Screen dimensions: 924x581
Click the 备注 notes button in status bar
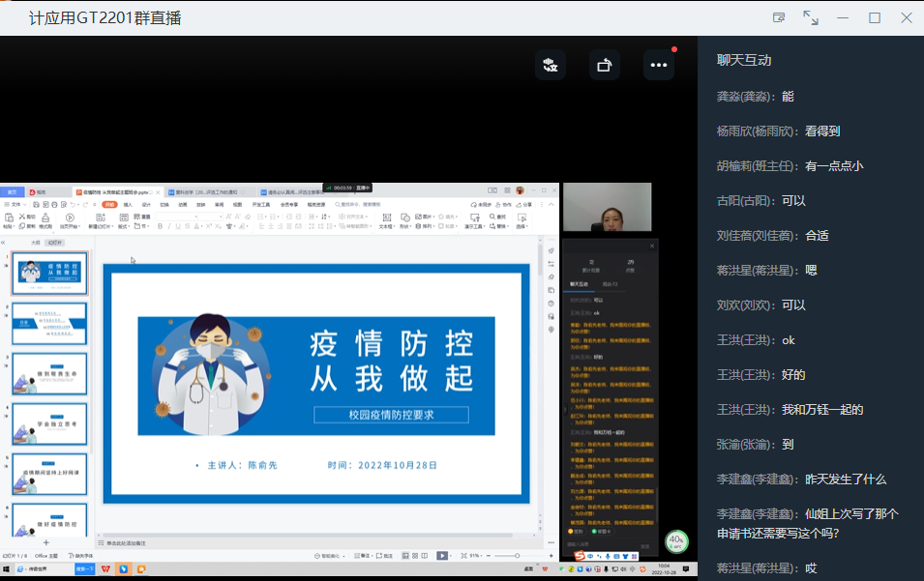364,556
